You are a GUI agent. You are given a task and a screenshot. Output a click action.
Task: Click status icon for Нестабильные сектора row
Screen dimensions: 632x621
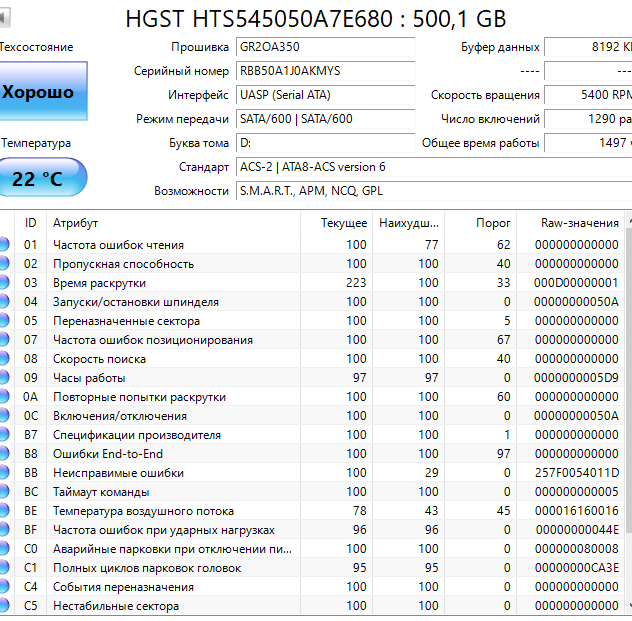[x=4, y=606]
